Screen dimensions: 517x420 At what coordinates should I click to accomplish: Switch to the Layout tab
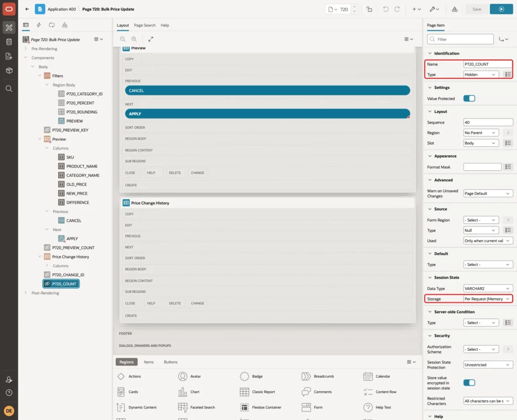(123, 25)
